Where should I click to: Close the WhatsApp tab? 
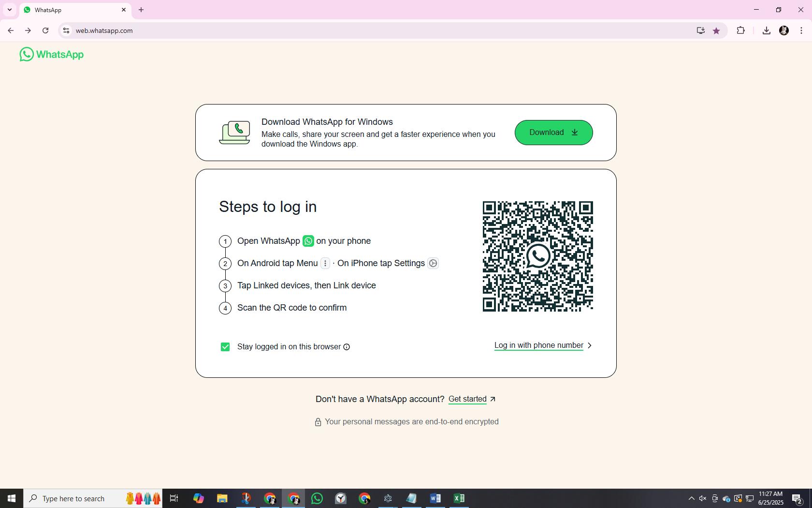[x=124, y=10]
